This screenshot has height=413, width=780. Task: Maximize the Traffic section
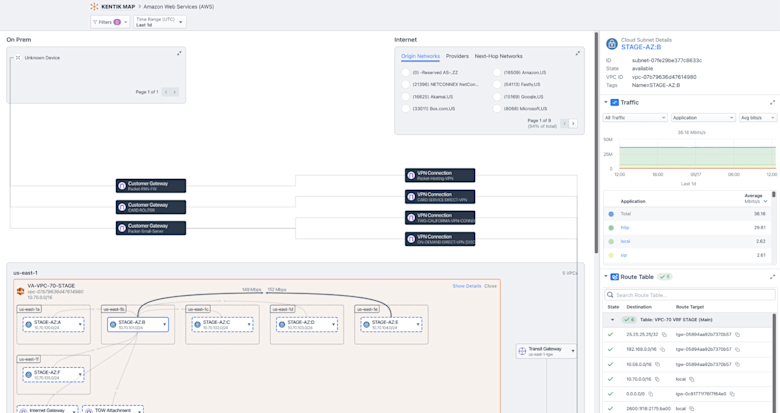772,103
